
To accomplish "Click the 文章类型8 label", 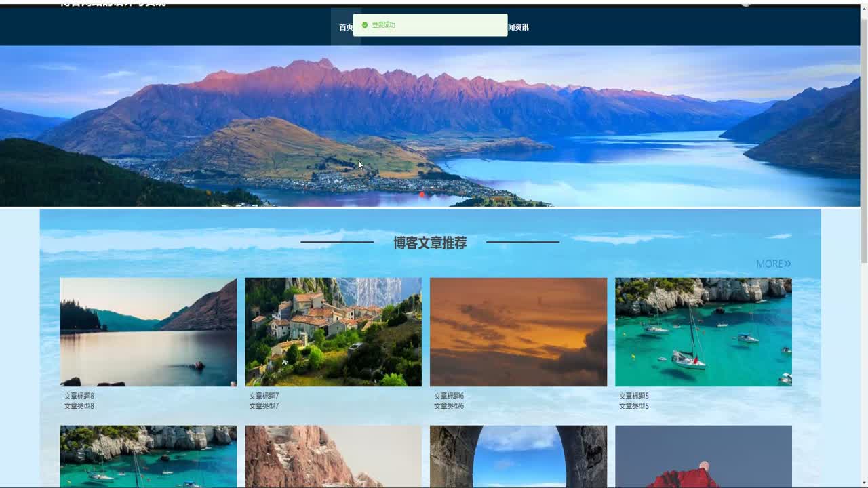I will (79, 406).
